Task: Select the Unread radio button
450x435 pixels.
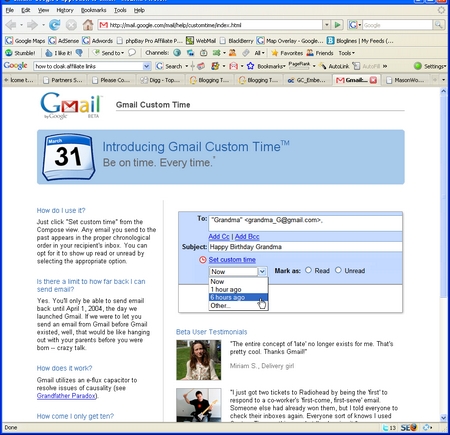Action: tap(338, 270)
